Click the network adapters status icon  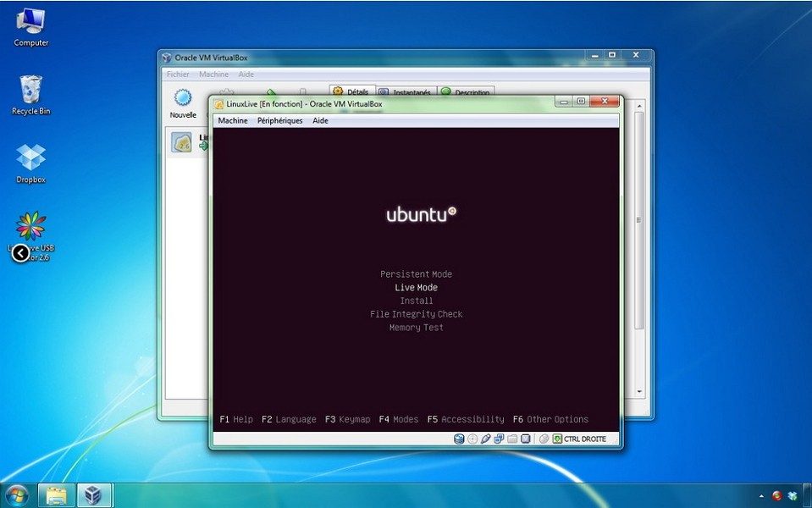click(x=499, y=439)
